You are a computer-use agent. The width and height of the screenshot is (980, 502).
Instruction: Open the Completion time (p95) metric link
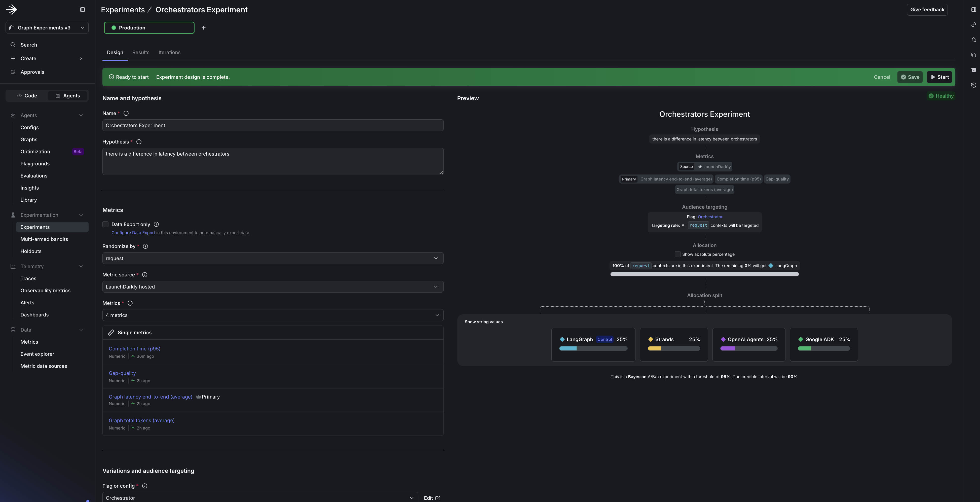135,349
